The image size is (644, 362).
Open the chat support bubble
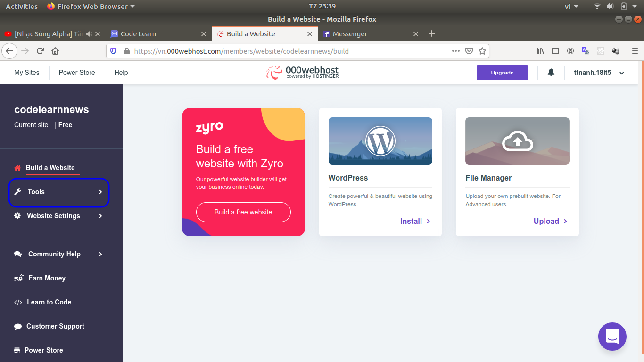[x=612, y=337]
